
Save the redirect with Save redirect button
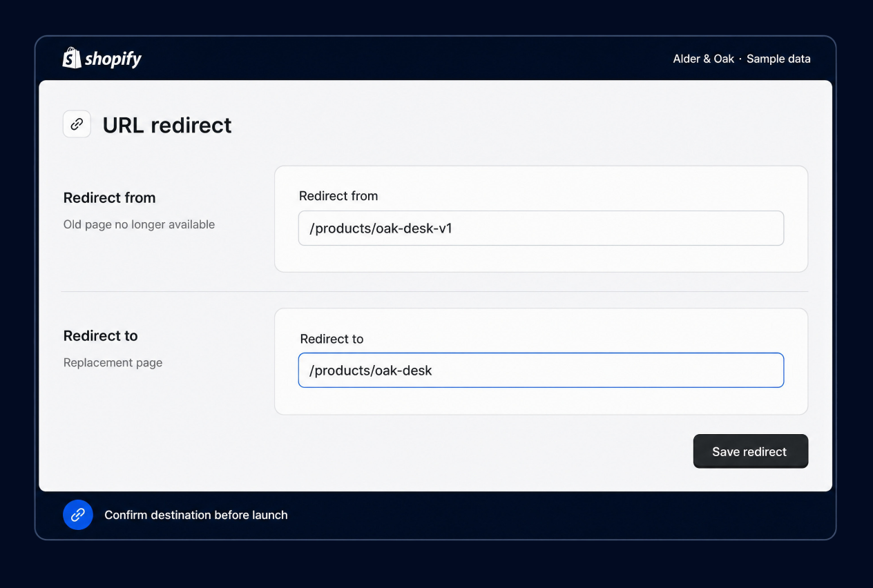coord(751,451)
